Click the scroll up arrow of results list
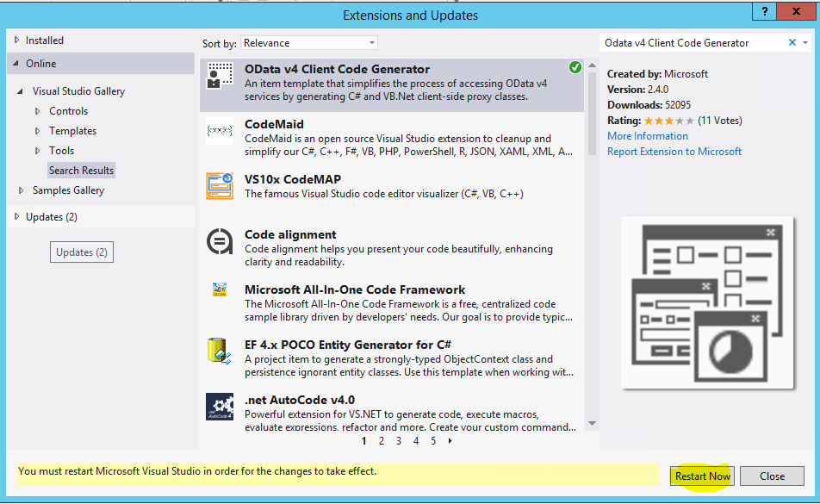 [592, 65]
